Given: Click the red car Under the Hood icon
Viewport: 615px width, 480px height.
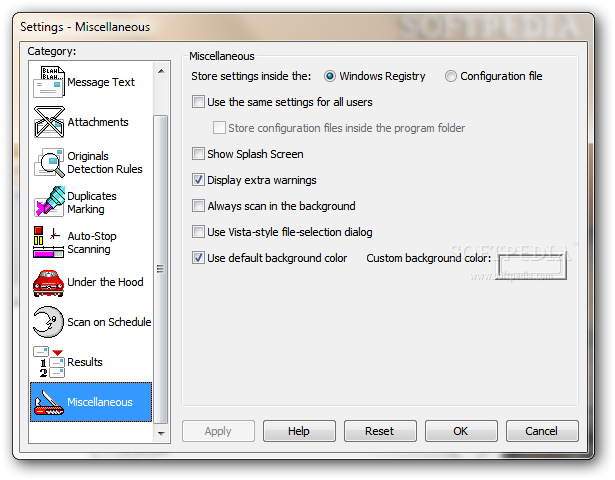Looking at the screenshot, I should (48, 283).
